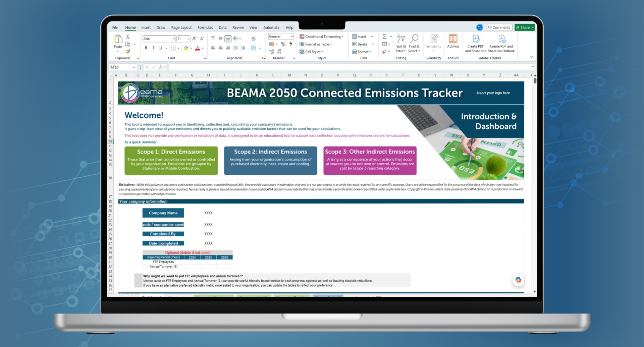644x347 pixels.
Task: Switch to the Page Layout tab
Action: pos(181,27)
